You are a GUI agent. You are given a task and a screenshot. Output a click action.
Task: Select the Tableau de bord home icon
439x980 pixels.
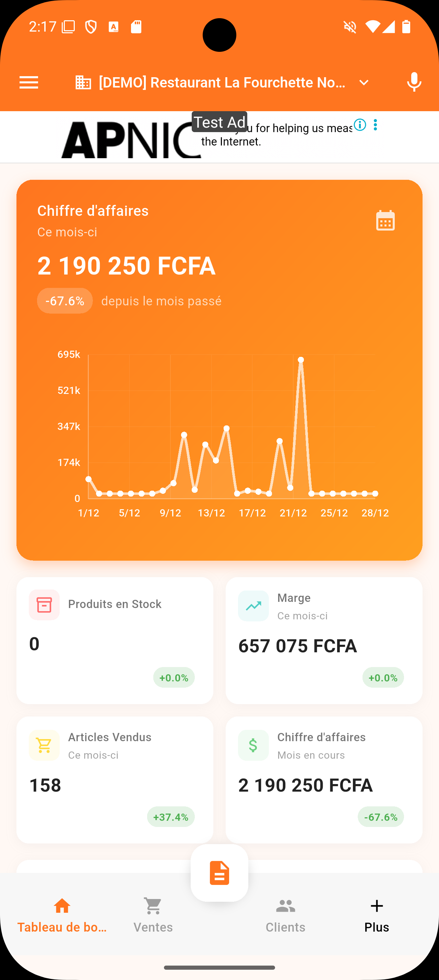click(62, 906)
